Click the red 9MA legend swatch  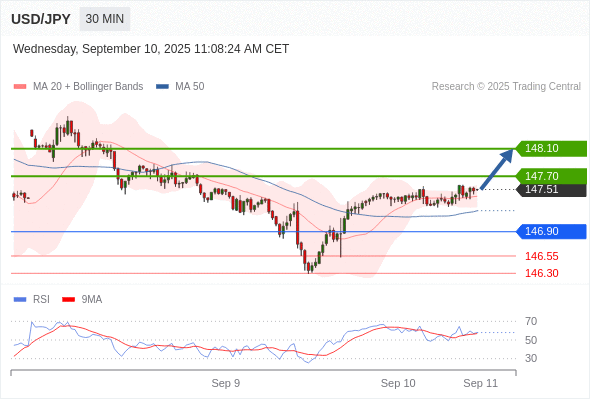coord(68,300)
